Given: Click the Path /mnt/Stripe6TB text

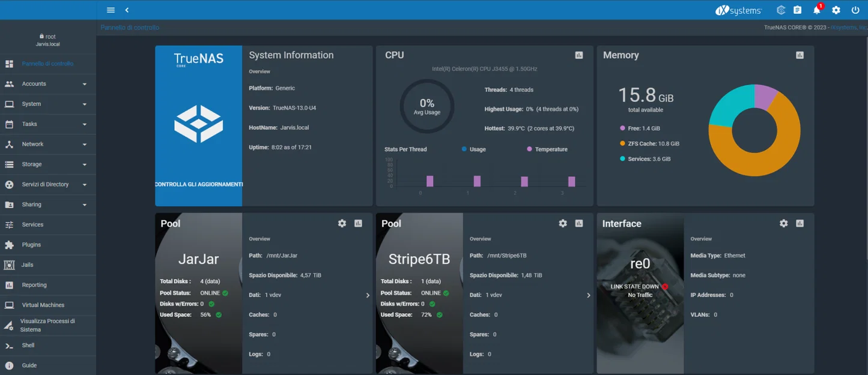Looking at the screenshot, I should 498,256.
